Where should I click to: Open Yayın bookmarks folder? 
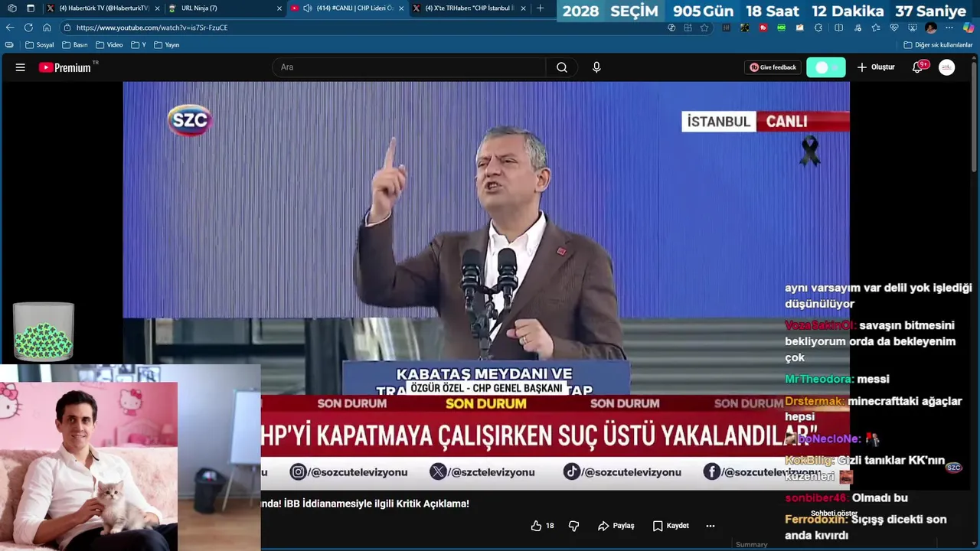[x=167, y=45]
